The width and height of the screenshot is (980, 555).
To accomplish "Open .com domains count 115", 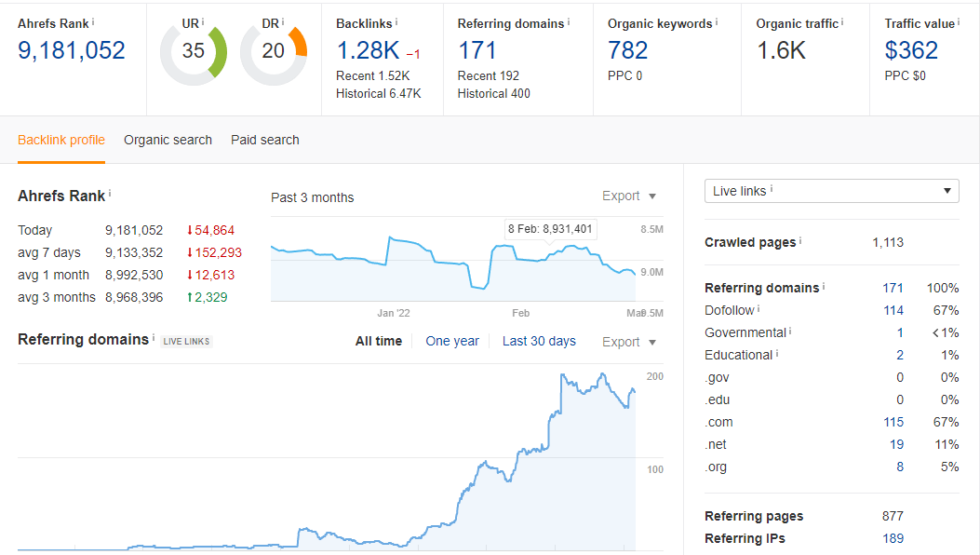I will tap(893, 423).
